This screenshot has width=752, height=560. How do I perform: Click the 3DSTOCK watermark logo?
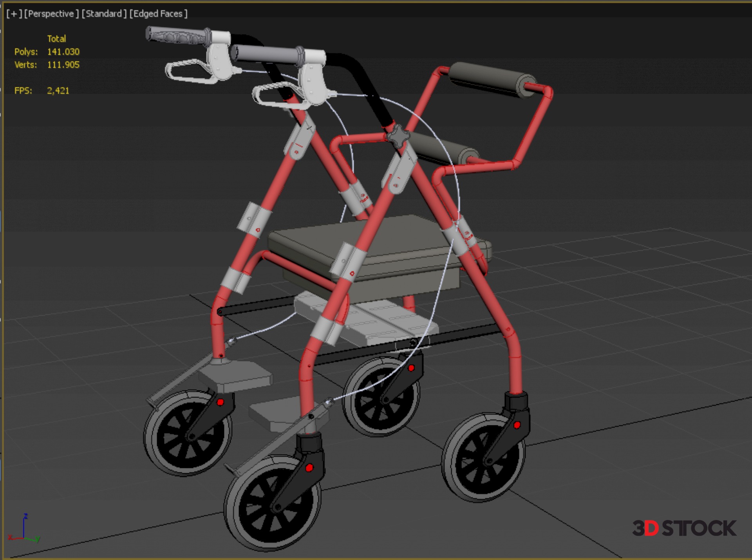coord(684,528)
